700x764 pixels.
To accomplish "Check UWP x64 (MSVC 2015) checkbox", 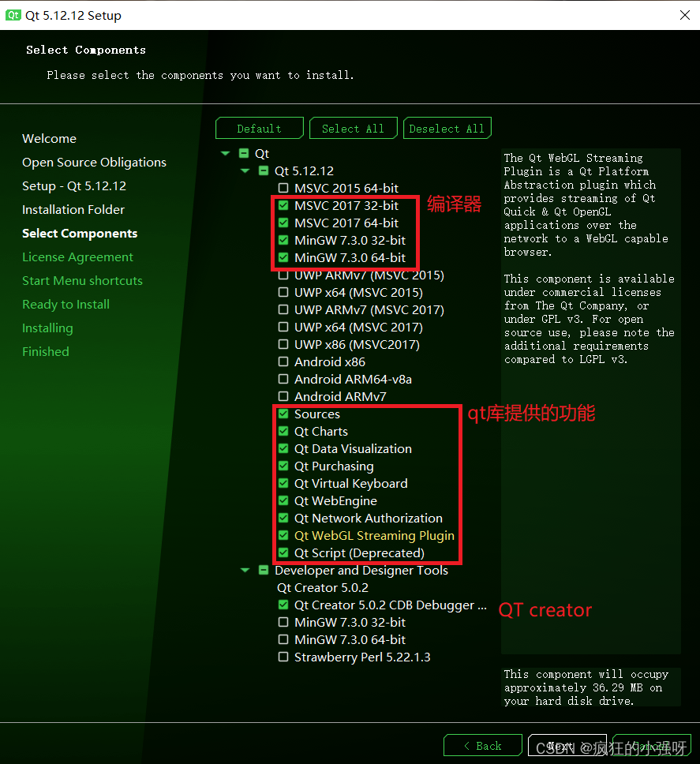I will (x=283, y=292).
